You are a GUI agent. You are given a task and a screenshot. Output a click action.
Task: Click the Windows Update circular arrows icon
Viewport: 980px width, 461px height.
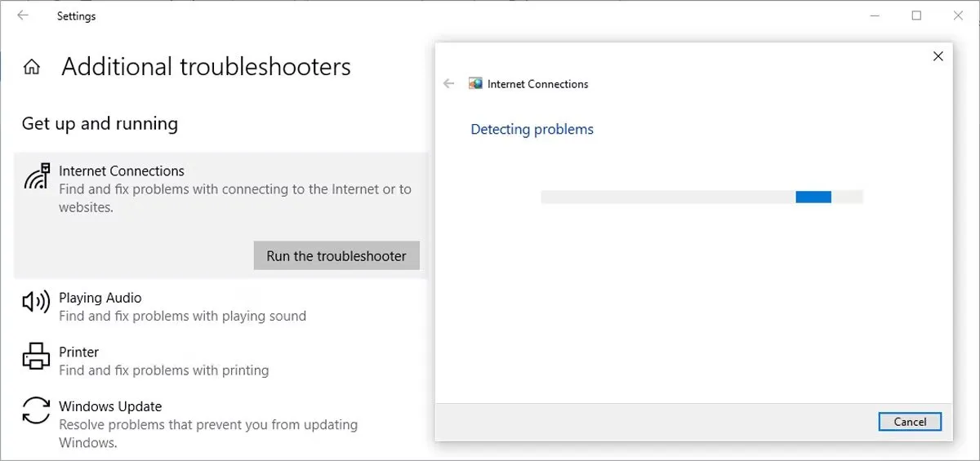pos(36,410)
